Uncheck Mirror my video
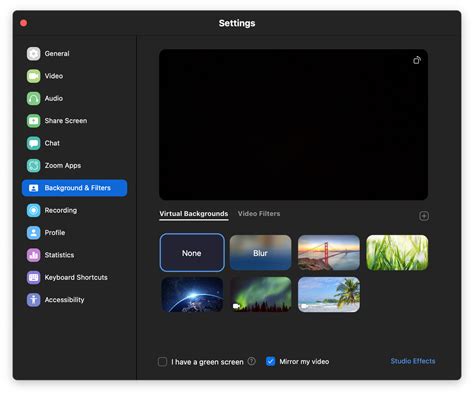Screen dimensions: 474x395 (x=270, y=361)
